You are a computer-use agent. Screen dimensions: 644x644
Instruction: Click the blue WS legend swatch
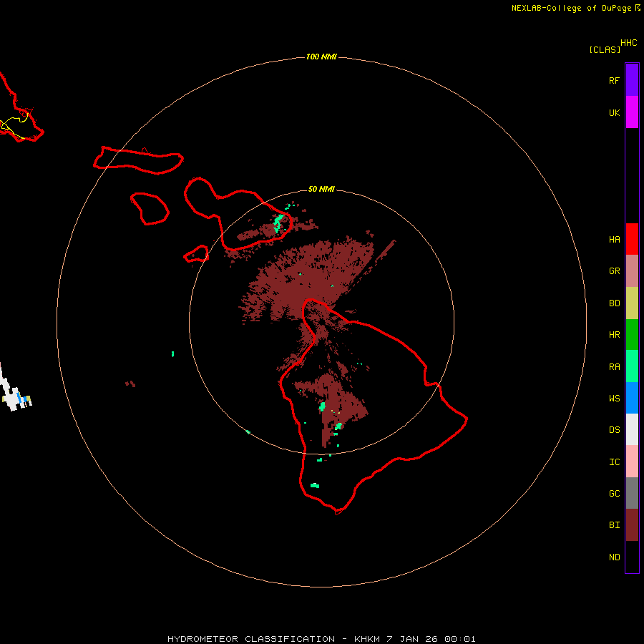632,398
